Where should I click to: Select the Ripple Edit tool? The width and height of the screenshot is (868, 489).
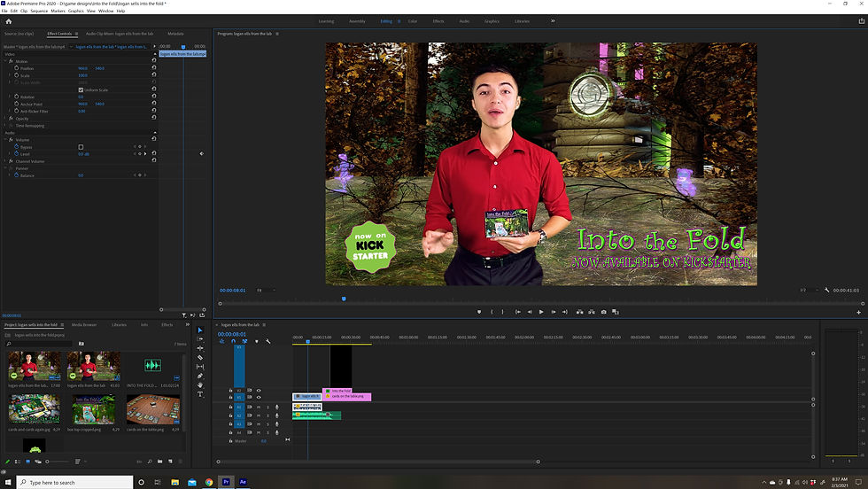200,348
